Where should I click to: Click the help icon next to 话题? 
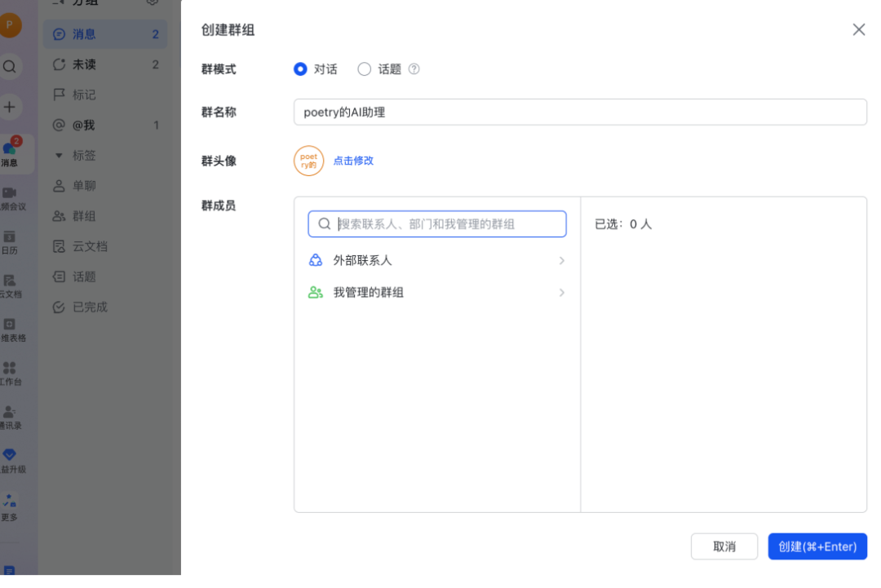tap(414, 69)
